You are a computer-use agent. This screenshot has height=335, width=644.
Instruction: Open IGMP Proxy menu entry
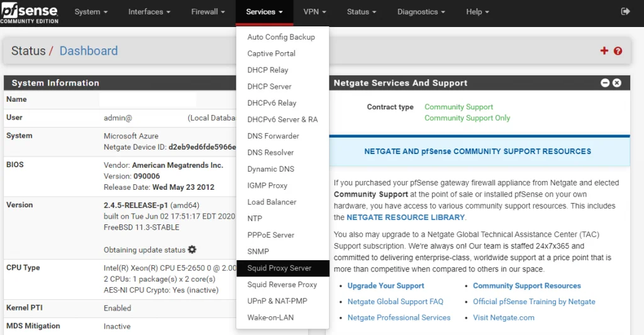tap(282, 185)
